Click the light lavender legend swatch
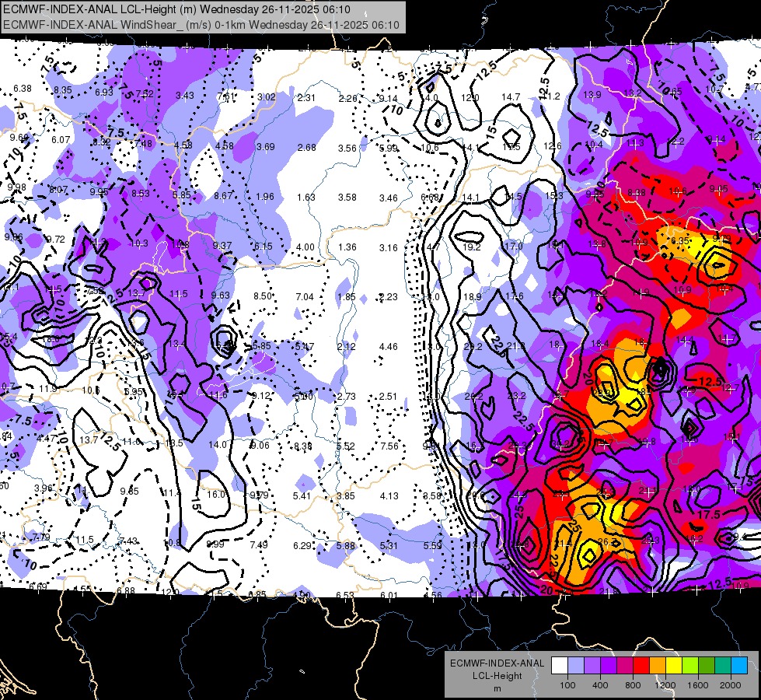Viewport: 761px width, 700px height. (x=576, y=666)
